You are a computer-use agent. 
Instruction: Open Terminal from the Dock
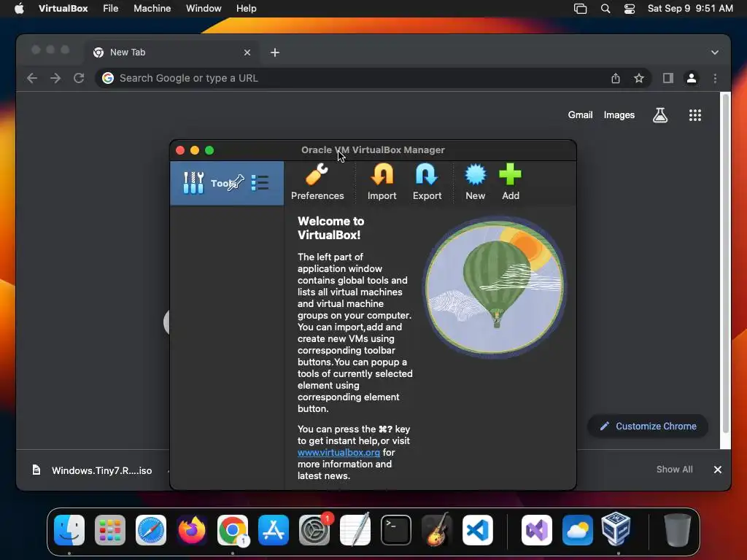click(396, 529)
